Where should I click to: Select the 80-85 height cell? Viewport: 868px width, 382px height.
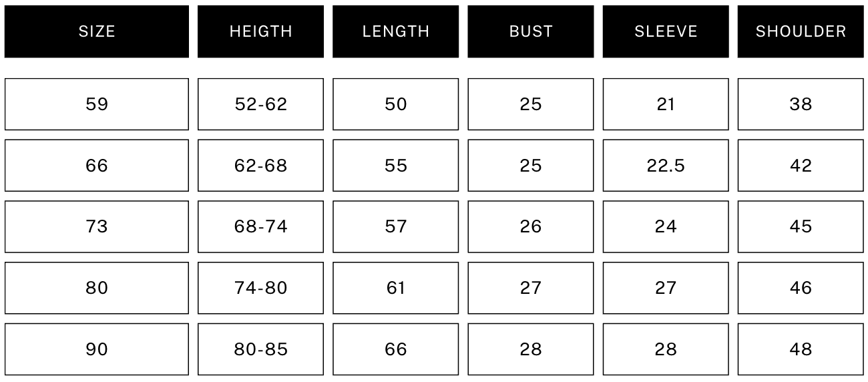point(260,349)
